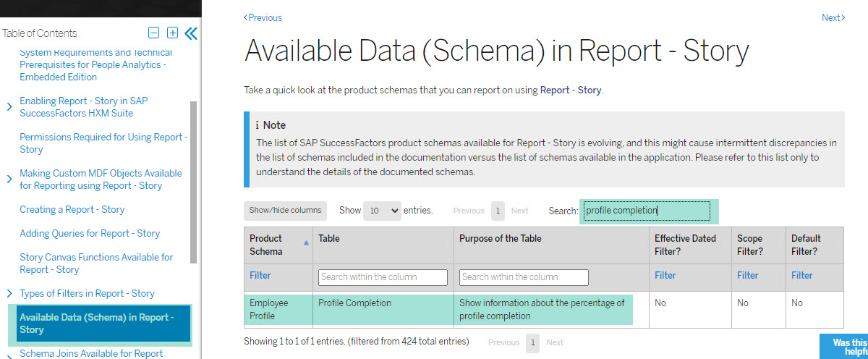Viewport: 868px width, 359px height.
Task: Open Filter under Product Schema column
Action: pyautogui.click(x=260, y=275)
